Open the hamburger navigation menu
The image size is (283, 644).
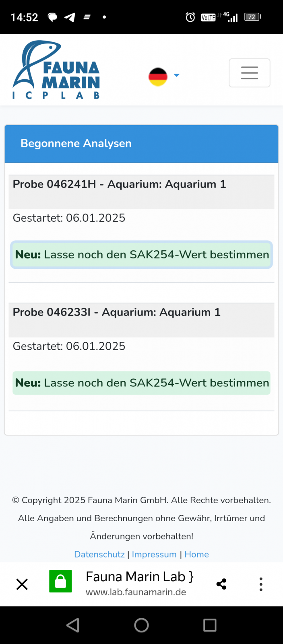click(249, 73)
